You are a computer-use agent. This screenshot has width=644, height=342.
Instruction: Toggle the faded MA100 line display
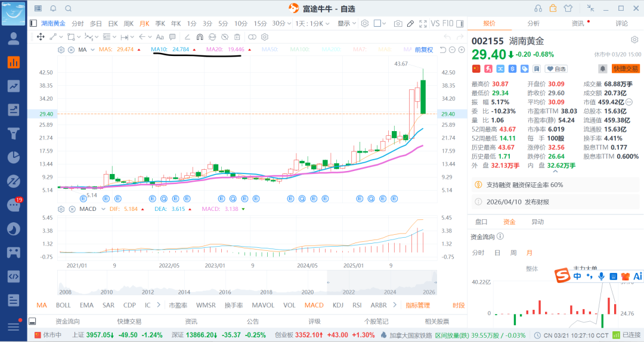[x=300, y=49]
